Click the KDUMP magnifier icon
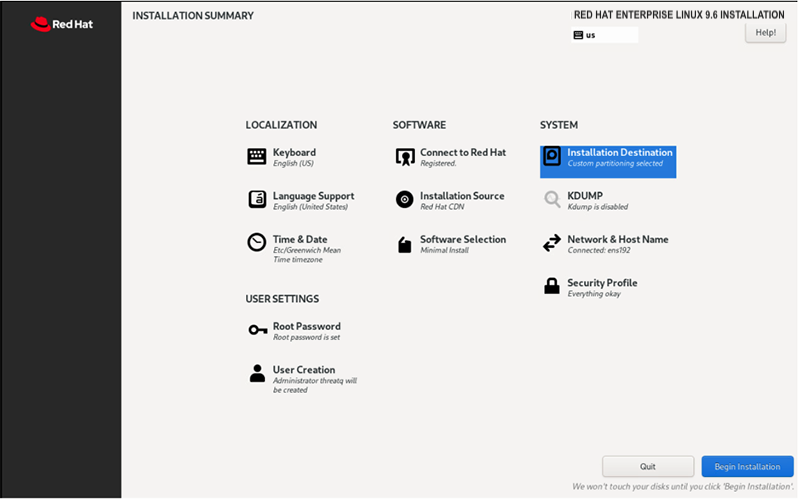800x500 pixels. tap(552, 199)
